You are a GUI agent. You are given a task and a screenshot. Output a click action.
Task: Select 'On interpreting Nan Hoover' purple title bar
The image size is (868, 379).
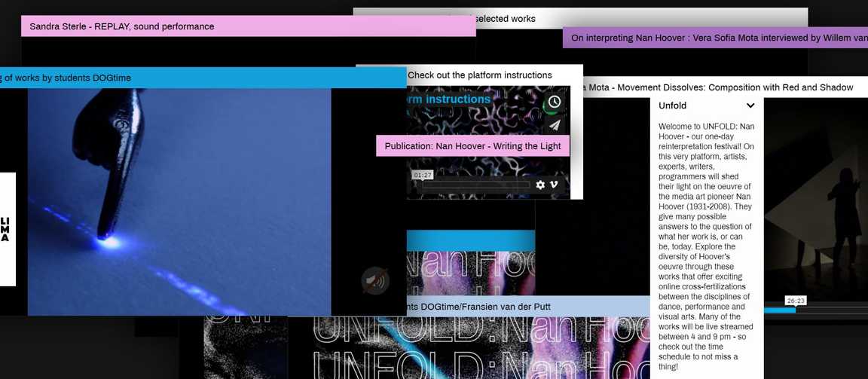[715, 38]
